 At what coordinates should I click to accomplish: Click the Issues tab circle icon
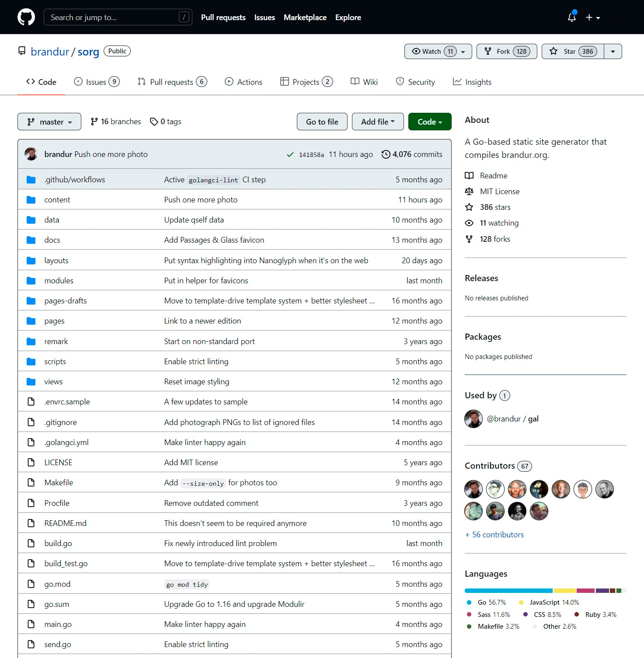pyautogui.click(x=78, y=82)
